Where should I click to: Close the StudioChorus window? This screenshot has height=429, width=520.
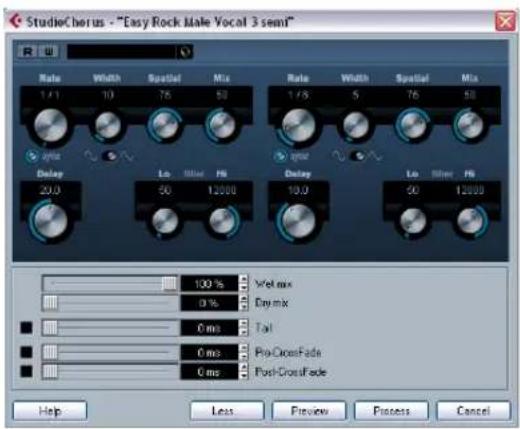click(505, 21)
